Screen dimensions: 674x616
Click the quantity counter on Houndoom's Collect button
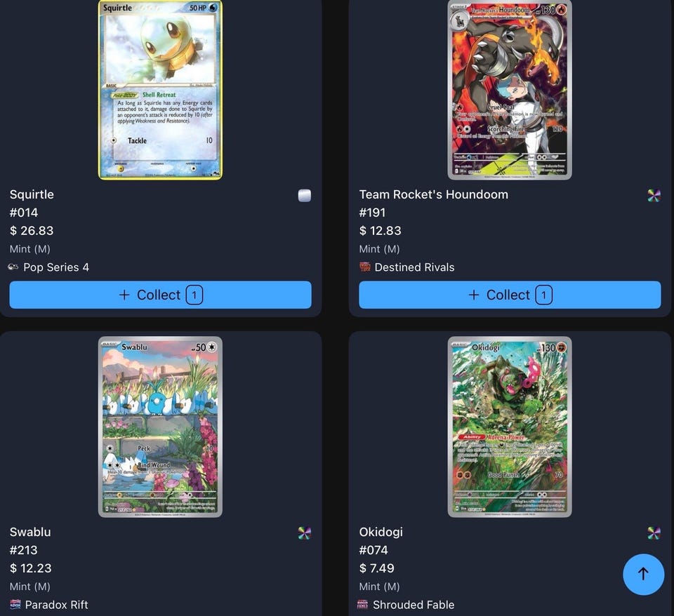543,295
